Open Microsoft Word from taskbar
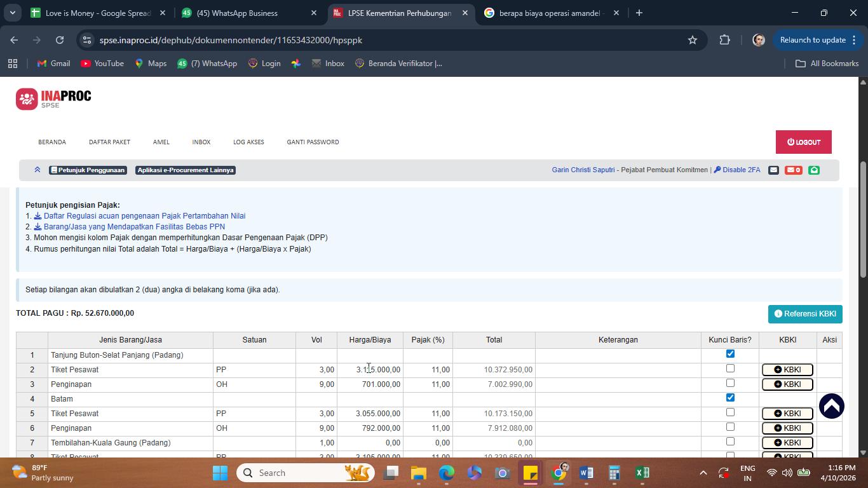 click(586, 473)
